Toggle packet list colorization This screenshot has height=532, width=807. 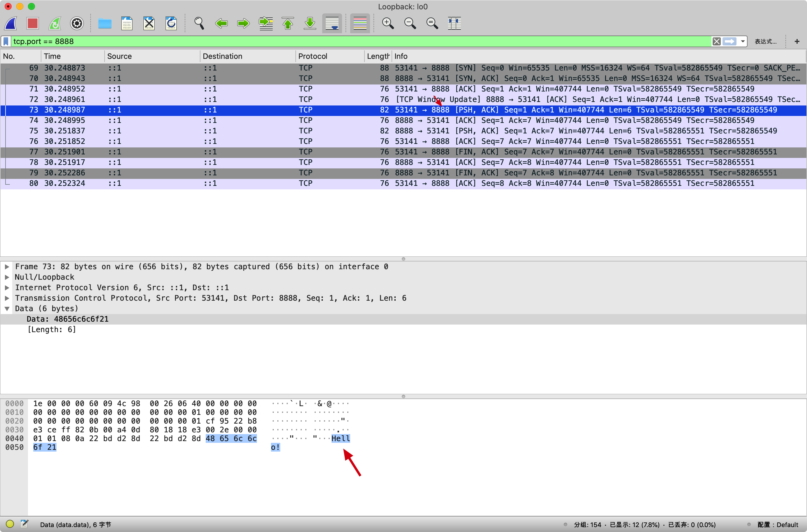tap(360, 23)
